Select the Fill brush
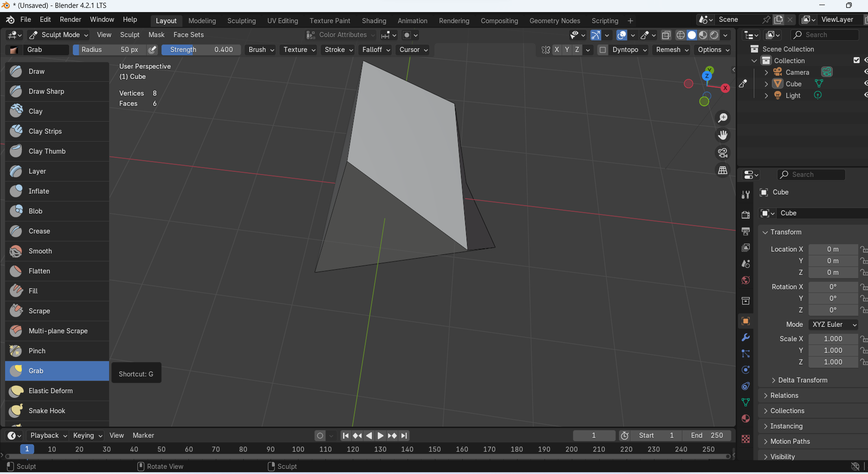868x474 pixels. [57, 291]
